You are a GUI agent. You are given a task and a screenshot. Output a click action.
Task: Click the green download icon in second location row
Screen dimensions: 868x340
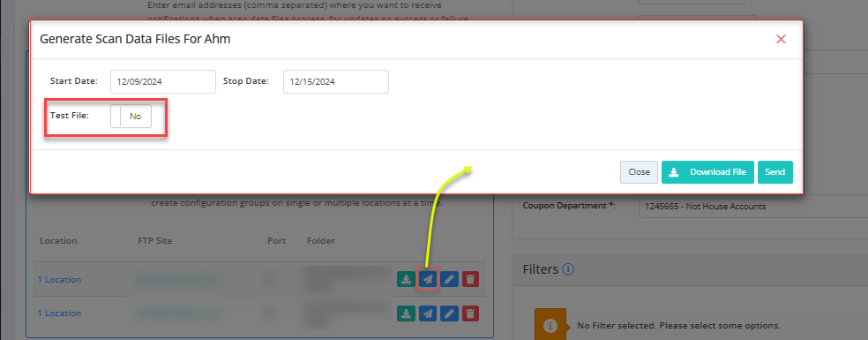pos(406,314)
